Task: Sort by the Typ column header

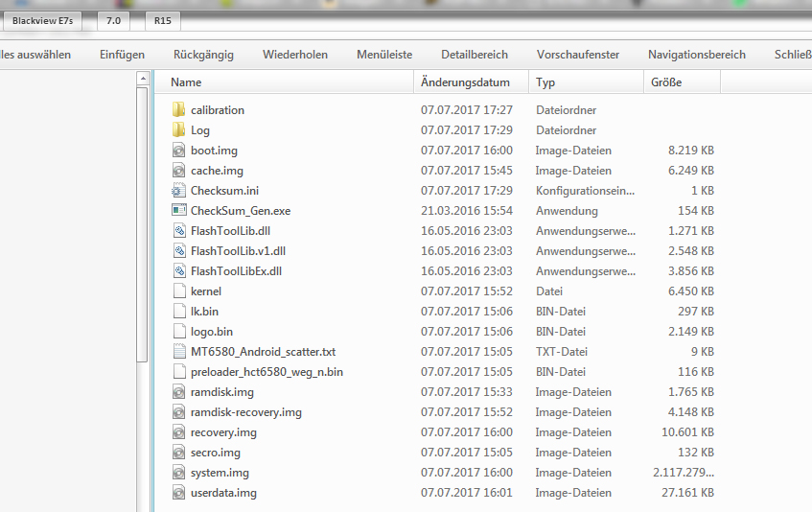Action: (586, 82)
